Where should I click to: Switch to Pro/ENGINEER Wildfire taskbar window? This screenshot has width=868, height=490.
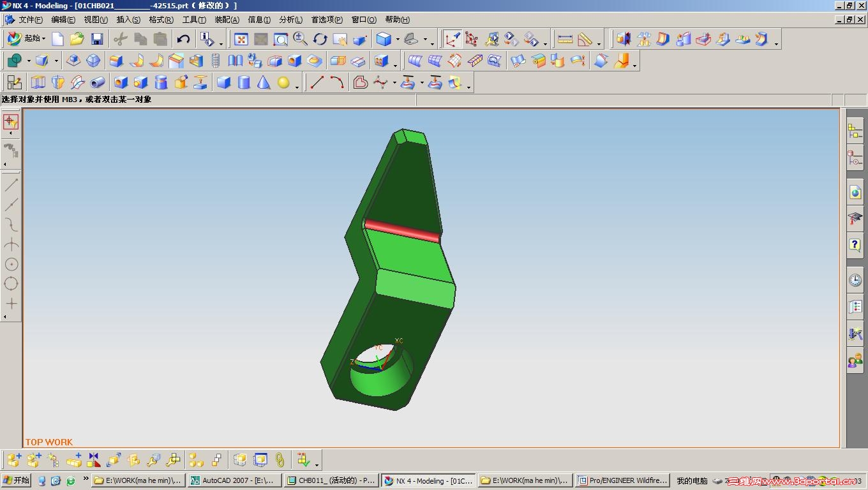(622, 480)
